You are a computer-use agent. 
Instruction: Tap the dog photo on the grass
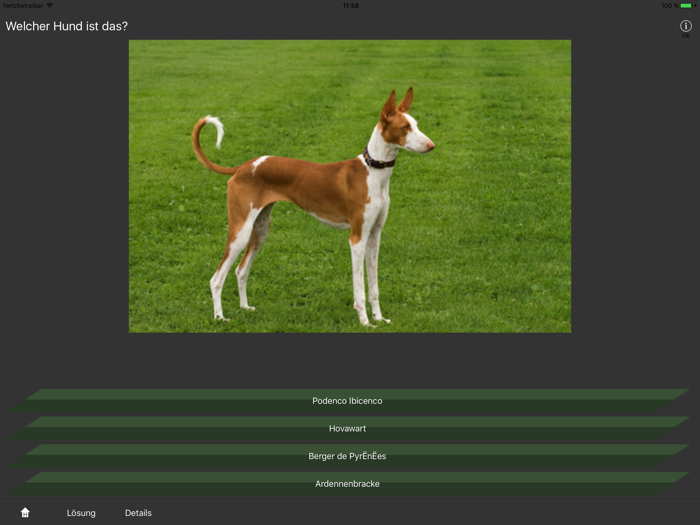(350, 186)
